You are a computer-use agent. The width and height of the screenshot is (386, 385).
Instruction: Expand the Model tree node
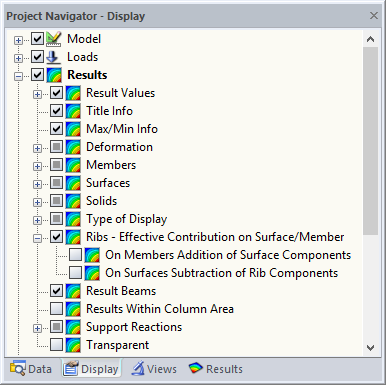pyautogui.click(x=18, y=40)
